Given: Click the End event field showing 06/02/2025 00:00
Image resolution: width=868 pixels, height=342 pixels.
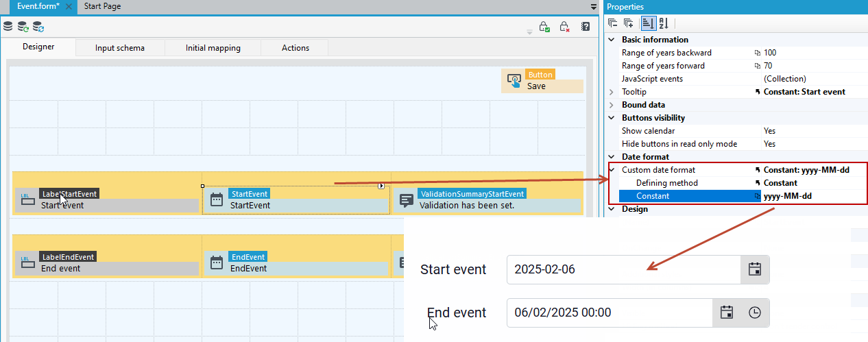Looking at the screenshot, I should tap(610, 313).
